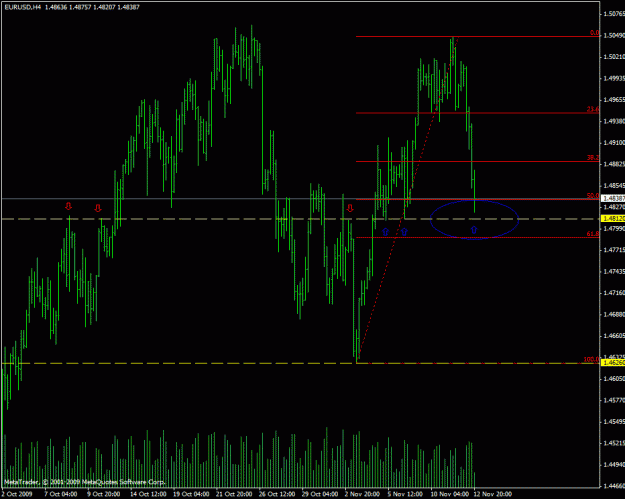Select the 61.8 Fibonacci level label
The width and height of the screenshot is (625, 499).
point(593,234)
